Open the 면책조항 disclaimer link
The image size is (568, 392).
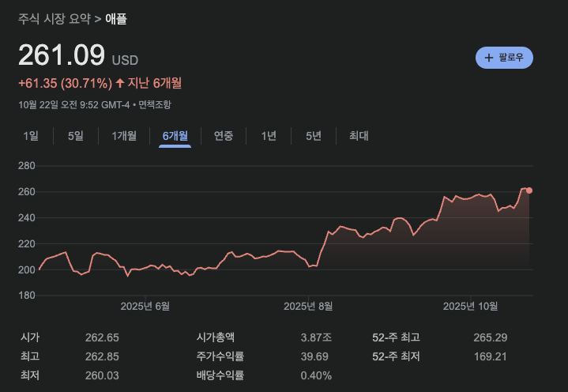(154, 104)
